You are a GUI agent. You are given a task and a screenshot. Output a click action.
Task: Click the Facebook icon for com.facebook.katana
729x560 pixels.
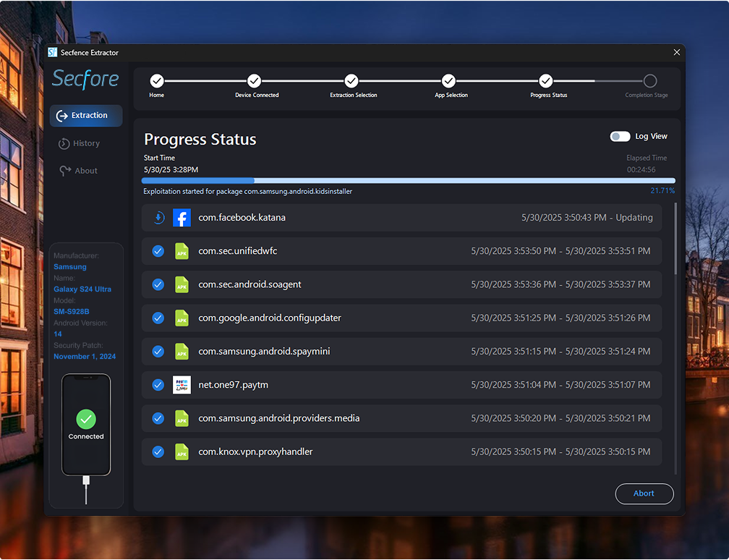[182, 218]
